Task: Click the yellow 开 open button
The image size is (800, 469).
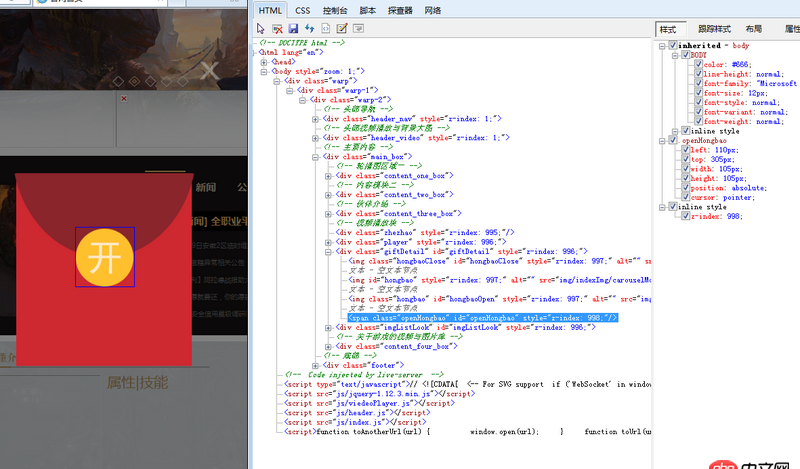Action: [104, 257]
